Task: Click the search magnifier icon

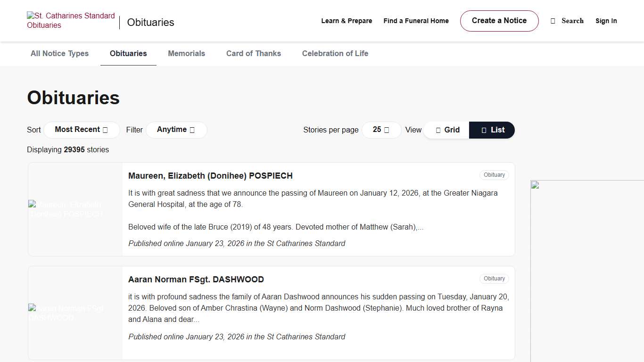Action: (x=553, y=21)
